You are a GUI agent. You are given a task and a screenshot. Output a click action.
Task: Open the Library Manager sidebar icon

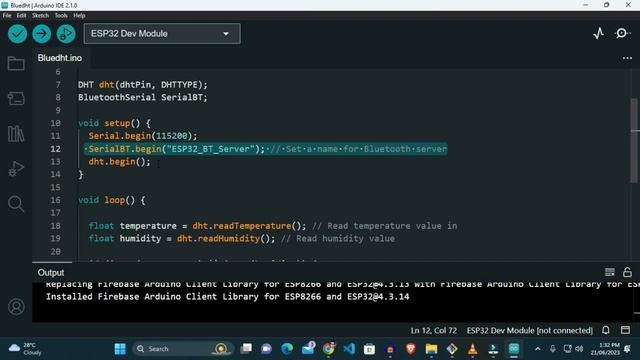tap(16, 134)
